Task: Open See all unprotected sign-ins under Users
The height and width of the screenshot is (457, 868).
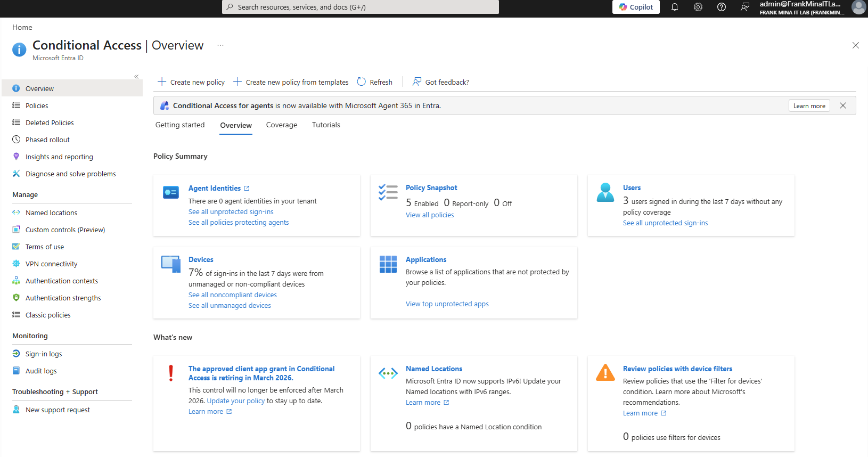Action: point(666,223)
